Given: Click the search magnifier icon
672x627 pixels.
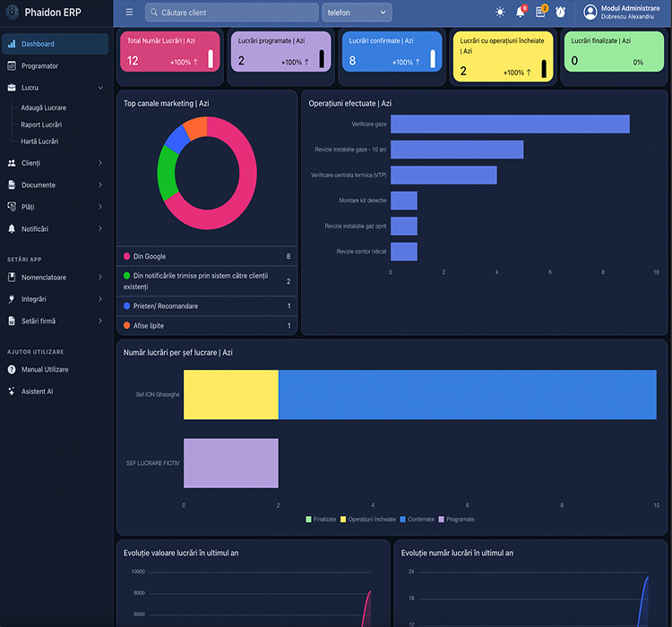Looking at the screenshot, I should (x=154, y=13).
